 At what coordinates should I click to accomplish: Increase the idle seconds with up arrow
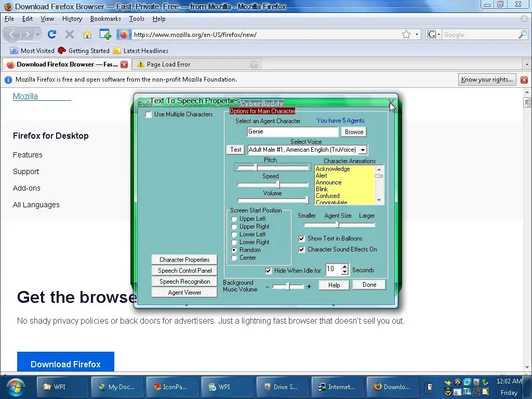click(345, 267)
